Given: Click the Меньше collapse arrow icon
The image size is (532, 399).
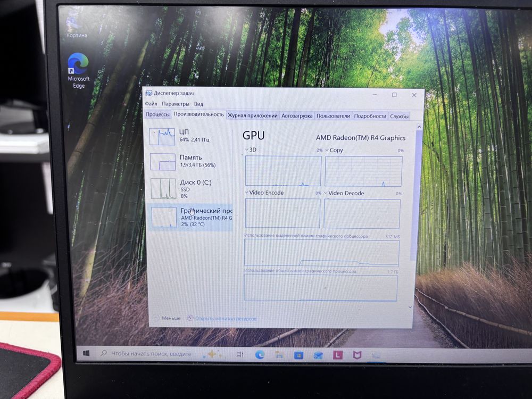Looking at the screenshot, I should click(156, 318).
